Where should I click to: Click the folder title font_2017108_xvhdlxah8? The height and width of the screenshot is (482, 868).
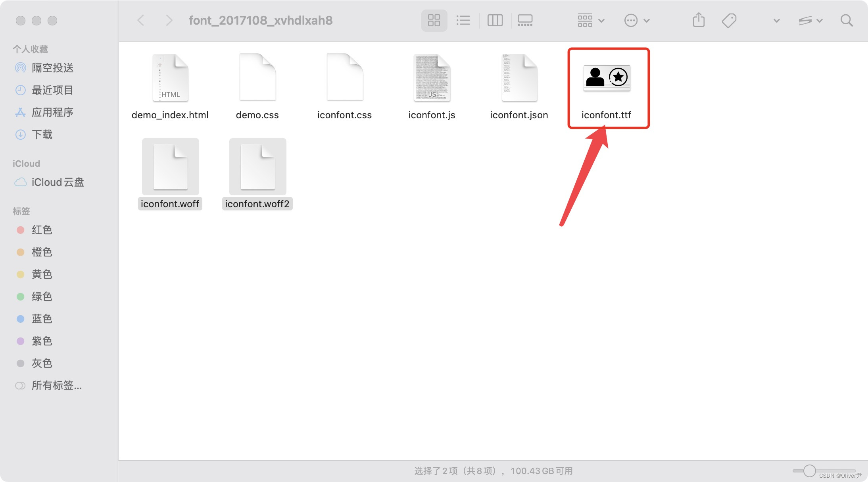coord(261,20)
